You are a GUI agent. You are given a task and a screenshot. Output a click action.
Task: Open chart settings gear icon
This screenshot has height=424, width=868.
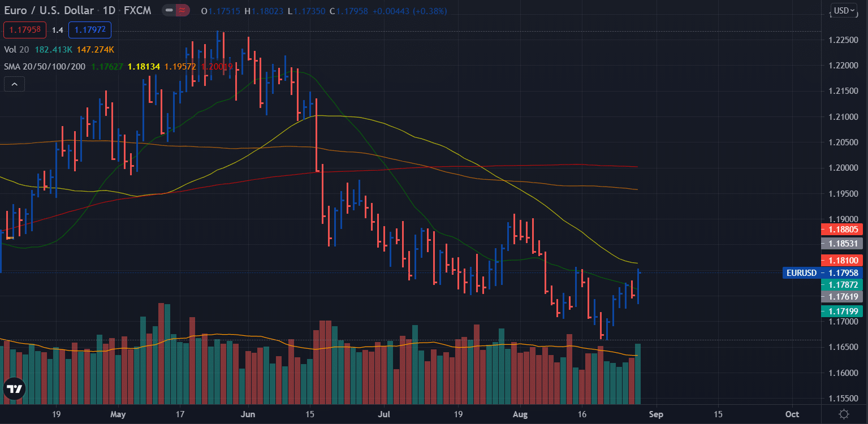[x=844, y=414]
